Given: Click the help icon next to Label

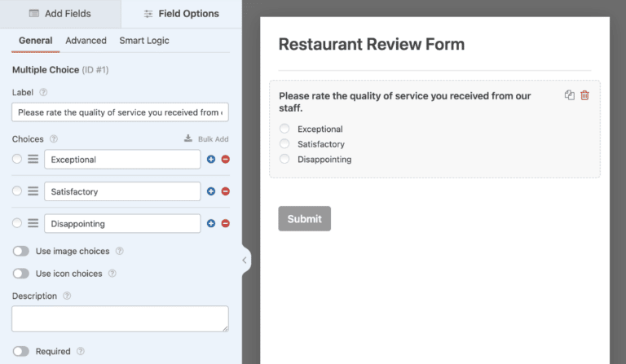Looking at the screenshot, I should (x=43, y=93).
